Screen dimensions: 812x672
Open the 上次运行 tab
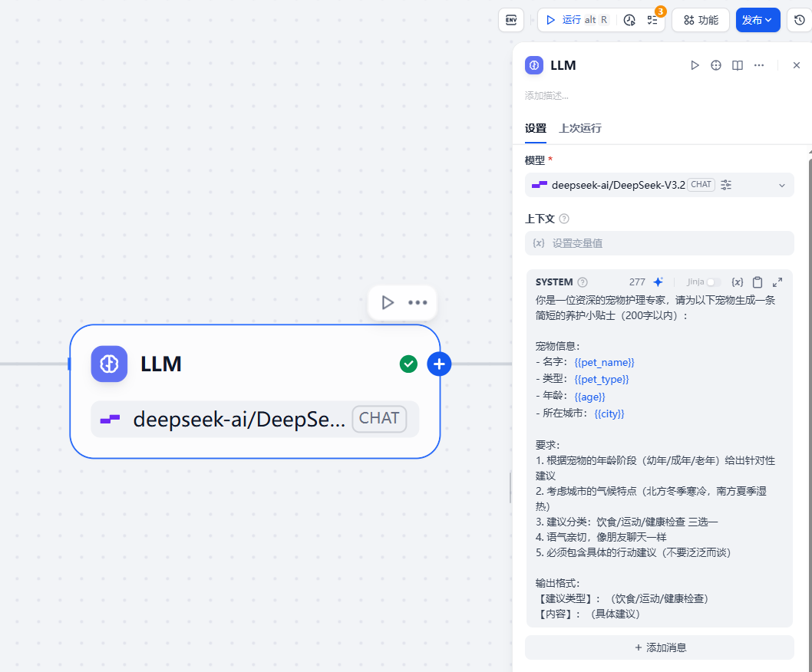579,128
